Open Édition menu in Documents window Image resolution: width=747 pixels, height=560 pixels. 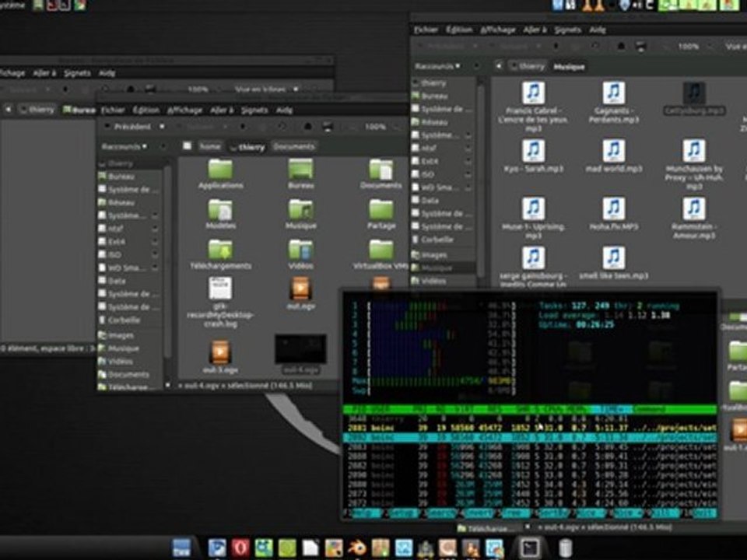point(146,110)
